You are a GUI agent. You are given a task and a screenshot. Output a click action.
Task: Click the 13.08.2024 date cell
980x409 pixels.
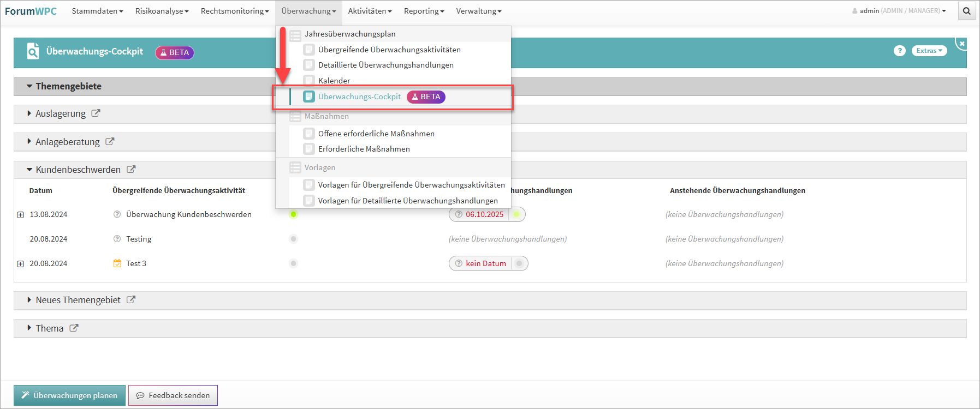(49, 214)
